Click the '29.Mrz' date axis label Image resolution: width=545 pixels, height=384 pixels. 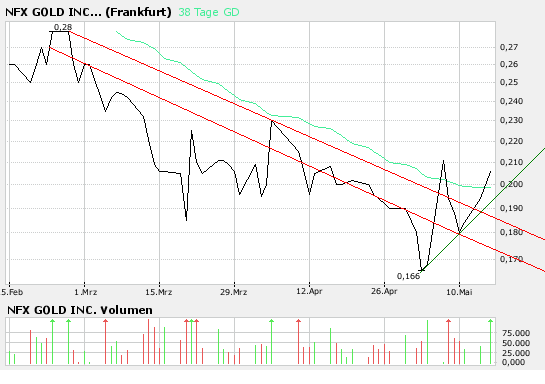(234, 292)
